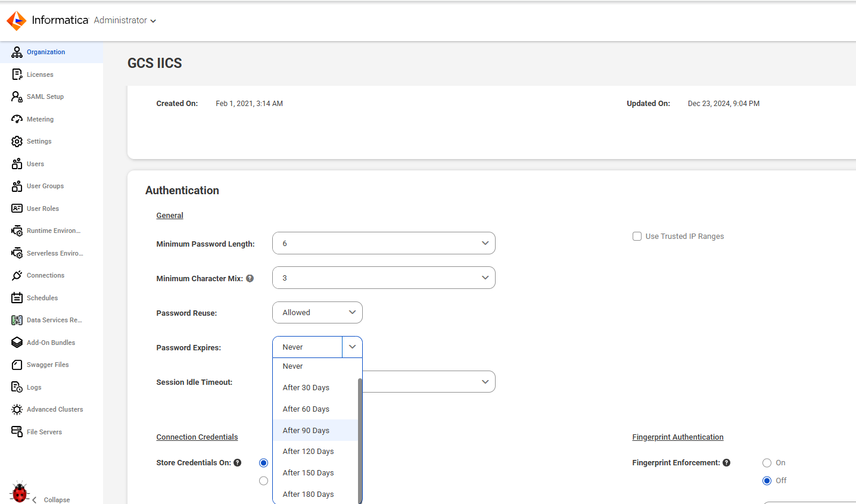The image size is (856, 504).
Task: Click the SAML Setup icon
Action: click(17, 97)
